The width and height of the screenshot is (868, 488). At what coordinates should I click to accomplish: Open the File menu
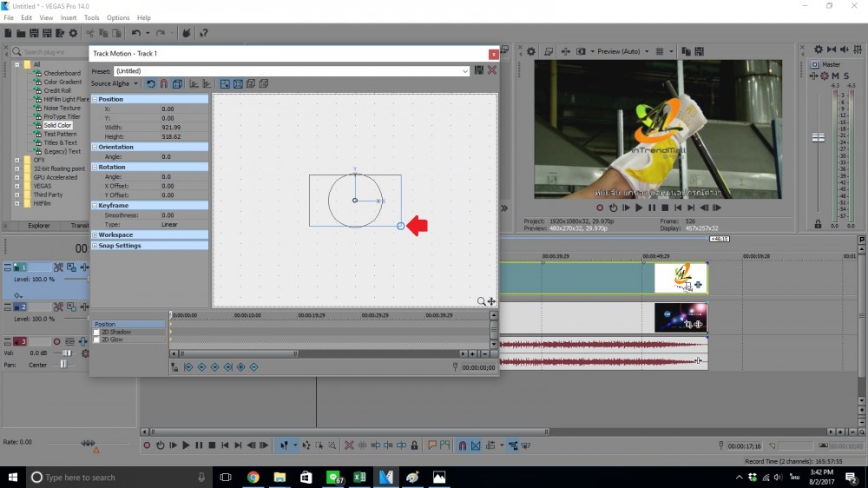(9, 17)
